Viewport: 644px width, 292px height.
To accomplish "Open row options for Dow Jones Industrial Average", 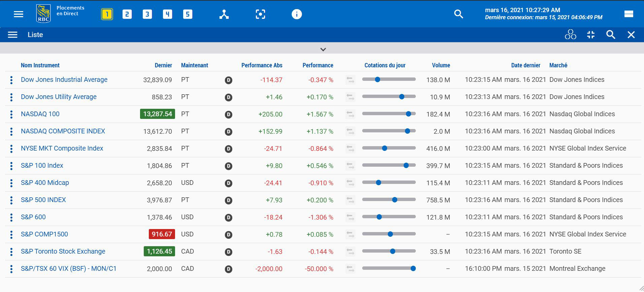I will pyautogui.click(x=11, y=80).
